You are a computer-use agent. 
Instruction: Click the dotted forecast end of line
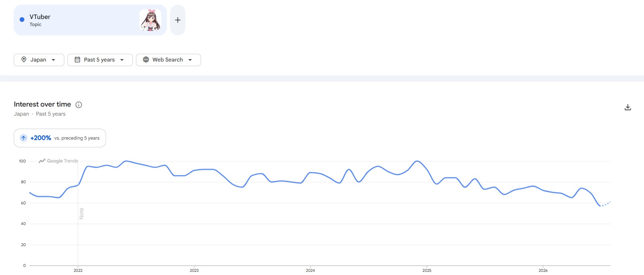click(606, 204)
